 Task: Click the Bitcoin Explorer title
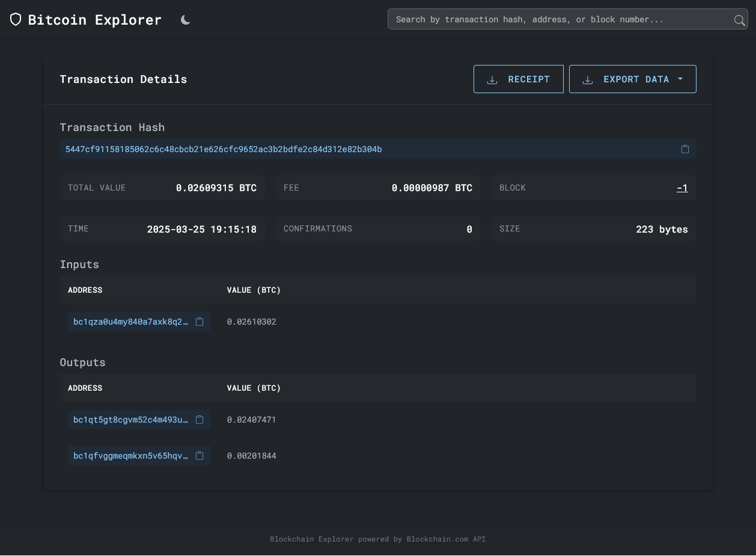94,20
